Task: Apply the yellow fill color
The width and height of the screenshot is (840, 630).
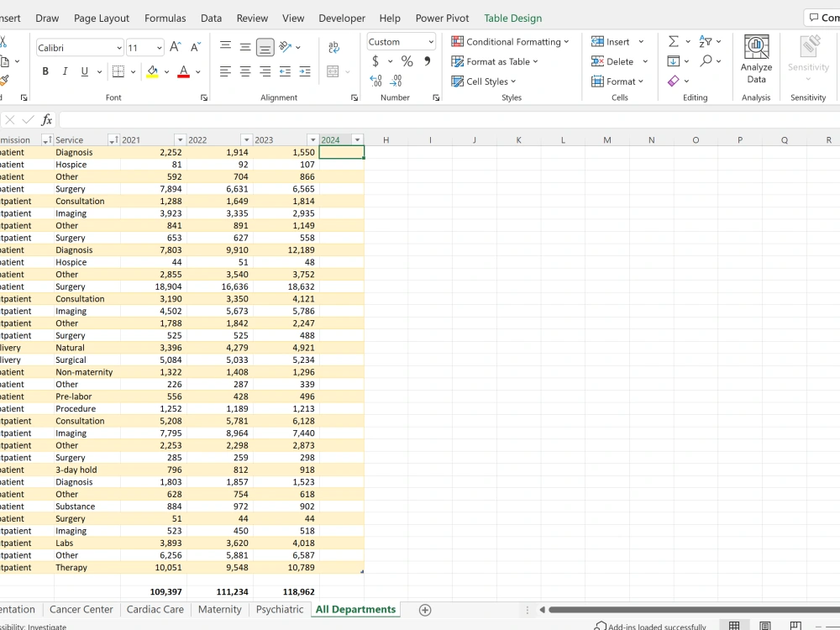Action: pos(152,71)
